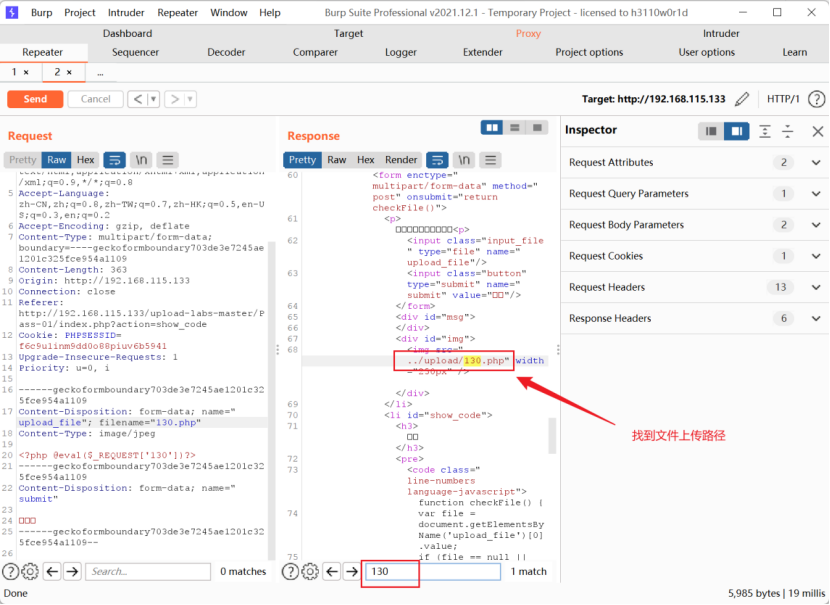830x605 pixels.
Task: Go forward in request history
Action: [x=175, y=99]
